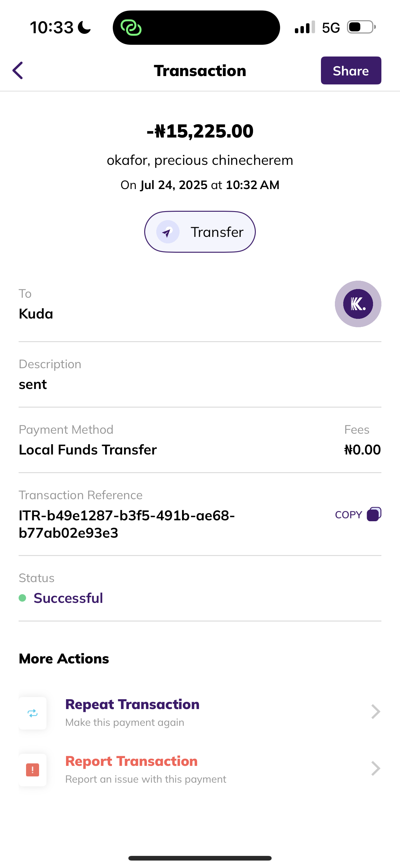Open Report Transaction chevron arrow
Image resolution: width=400 pixels, height=868 pixels.
pos(376,769)
